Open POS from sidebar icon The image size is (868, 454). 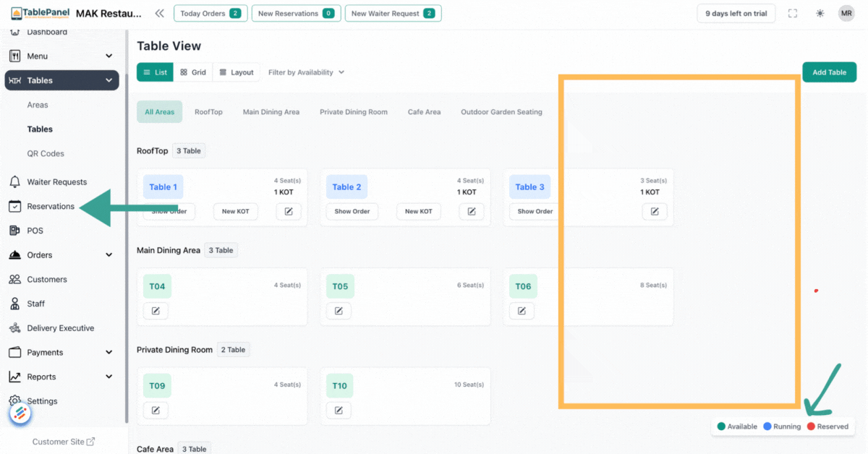(x=14, y=231)
